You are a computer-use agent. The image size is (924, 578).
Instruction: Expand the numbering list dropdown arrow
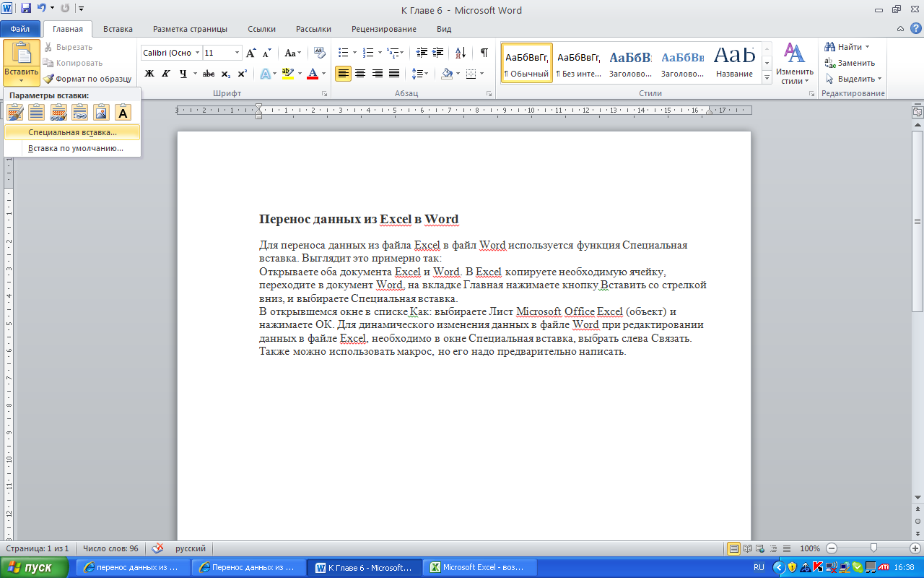click(380, 53)
